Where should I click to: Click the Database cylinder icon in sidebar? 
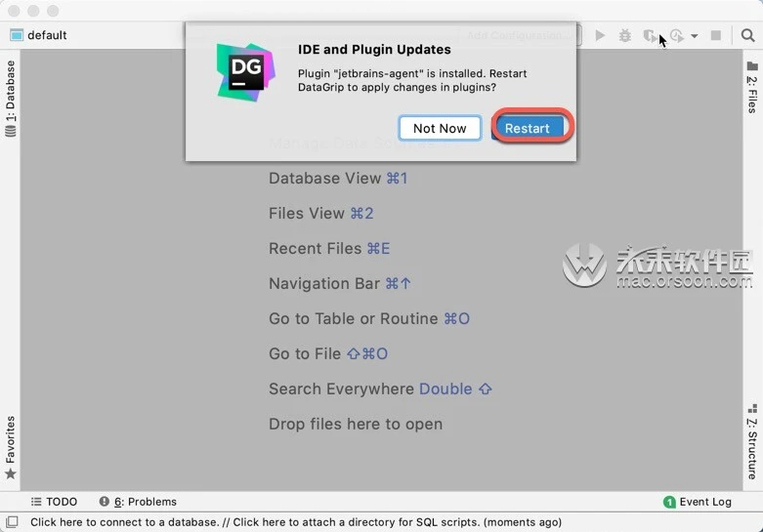[x=10, y=132]
